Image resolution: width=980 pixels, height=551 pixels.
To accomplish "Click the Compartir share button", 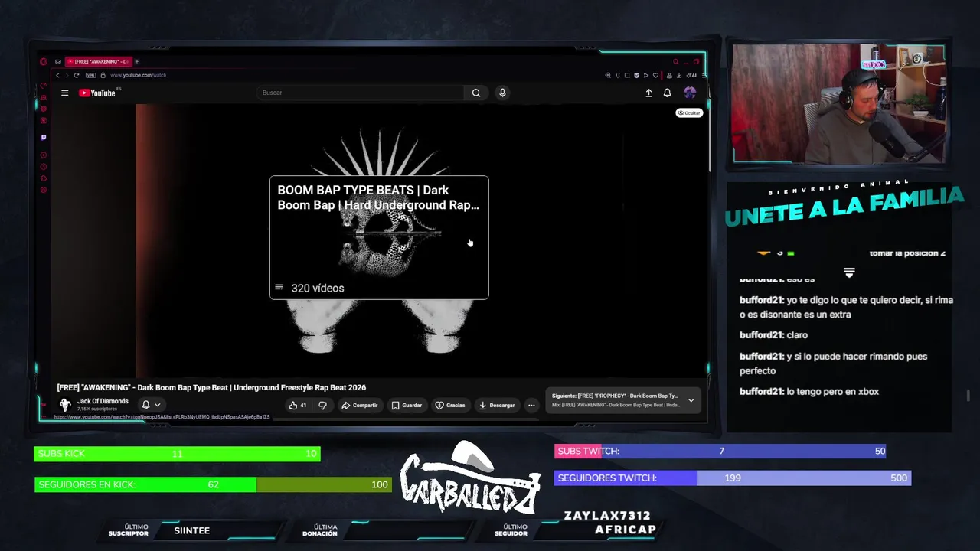I will (x=360, y=405).
